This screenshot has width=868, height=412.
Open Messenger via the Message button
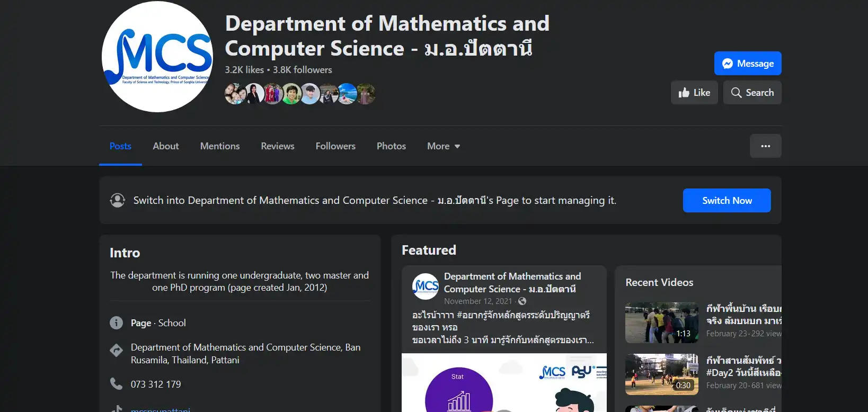pos(748,64)
